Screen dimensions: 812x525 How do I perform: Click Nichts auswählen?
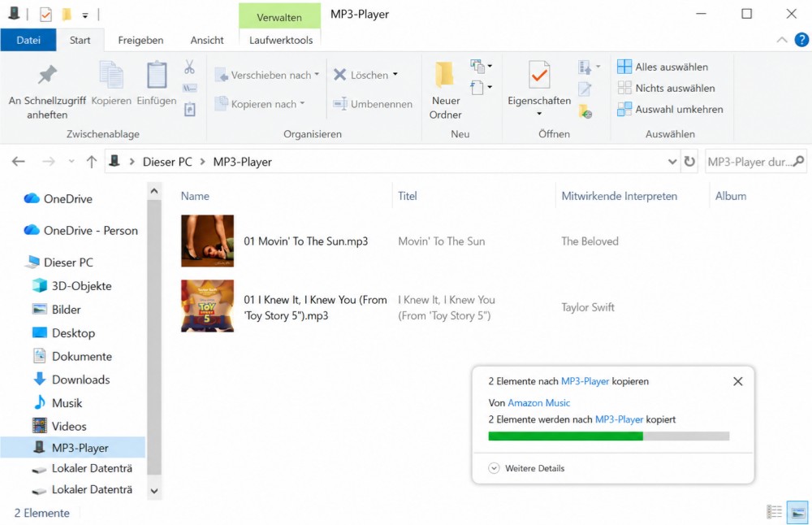coord(666,88)
